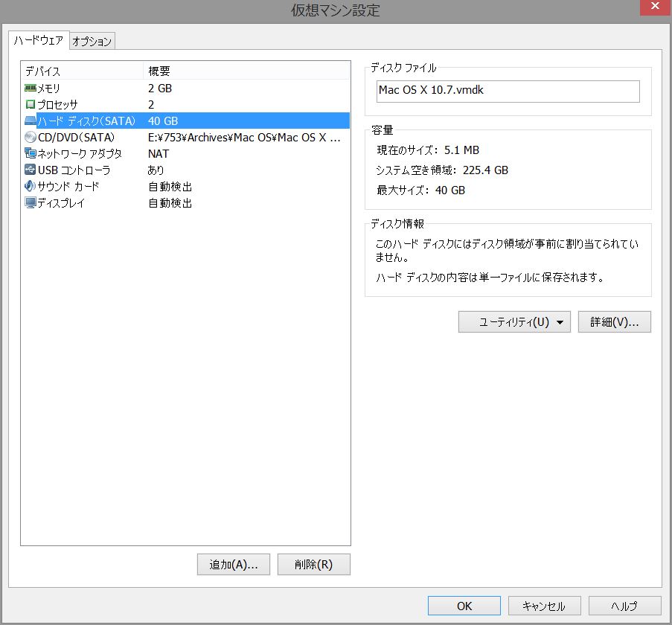Click the E:¥753¥Archives¥Mac OS path summary
The width and height of the screenshot is (672, 625).
pos(244,137)
